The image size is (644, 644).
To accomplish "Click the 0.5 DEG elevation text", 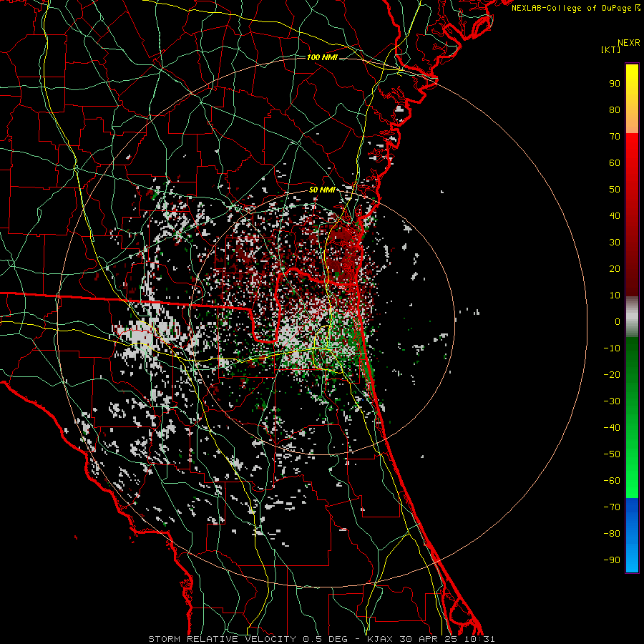I will pyautogui.click(x=325, y=639).
